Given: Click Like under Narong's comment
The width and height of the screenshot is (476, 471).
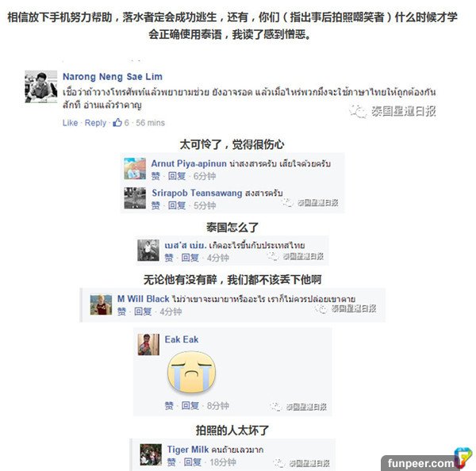Looking at the screenshot, I should click(x=70, y=123).
